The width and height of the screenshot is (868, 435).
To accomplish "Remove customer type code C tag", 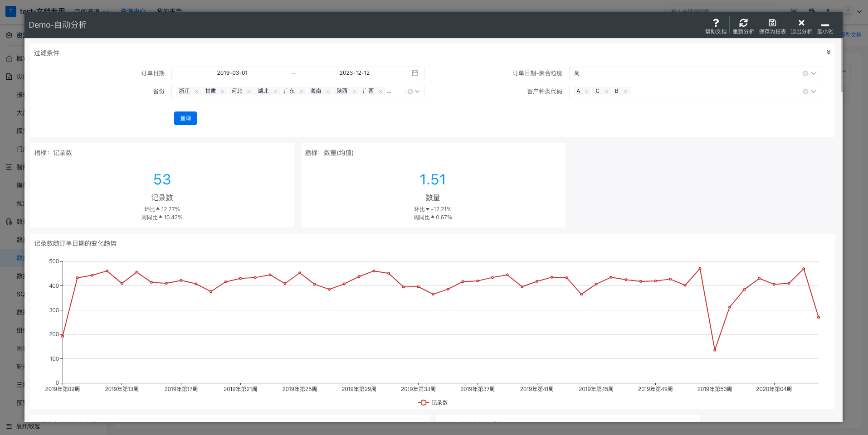I will pos(606,92).
